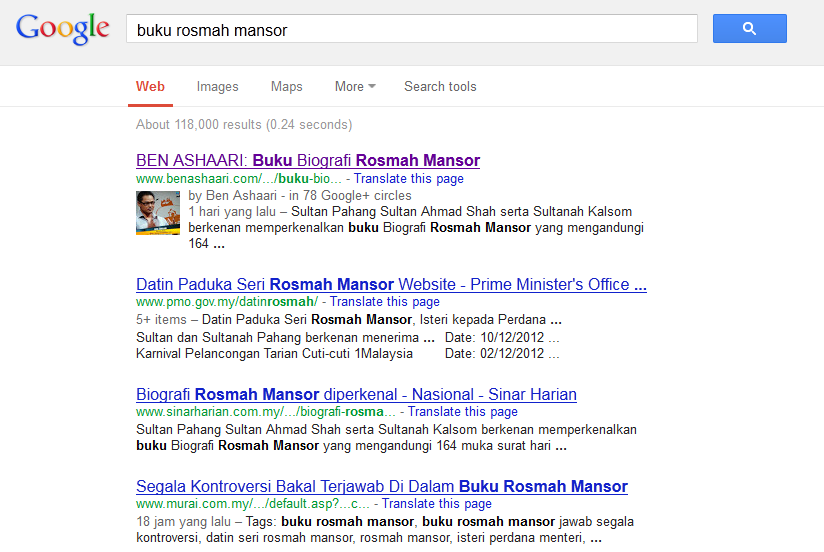Translate the sinarharian.com.my result page
The image size is (824, 552).
462,412
